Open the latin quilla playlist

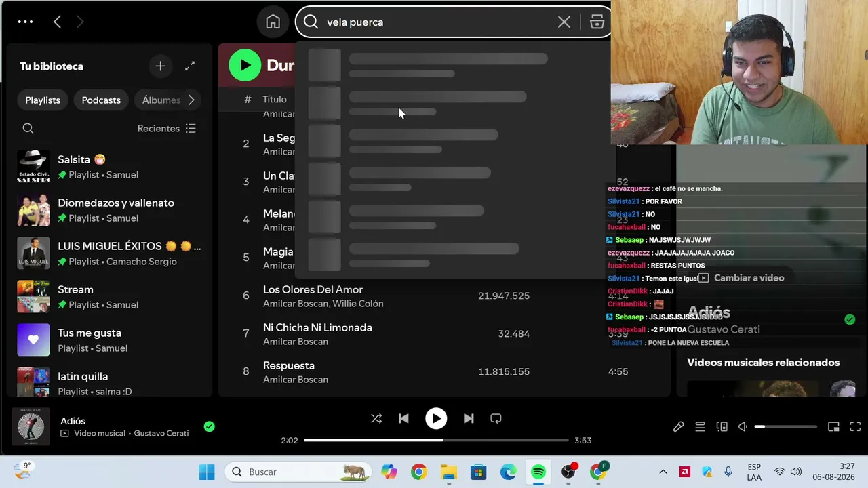pyautogui.click(x=108, y=382)
